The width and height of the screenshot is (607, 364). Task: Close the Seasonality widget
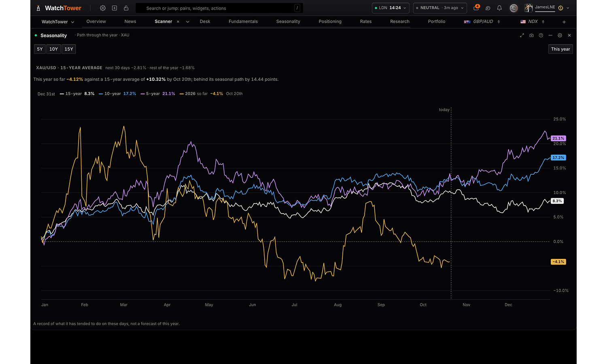tap(569, 36)
